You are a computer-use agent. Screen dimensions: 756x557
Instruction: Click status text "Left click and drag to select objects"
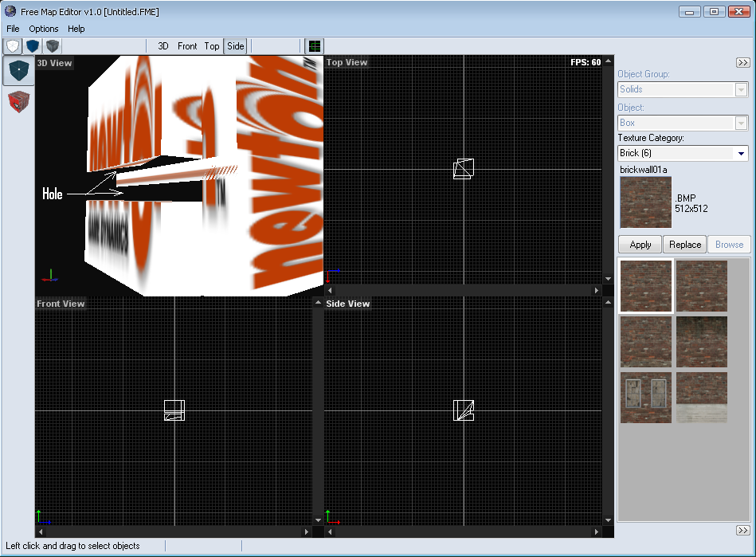(x=72, y=546)
